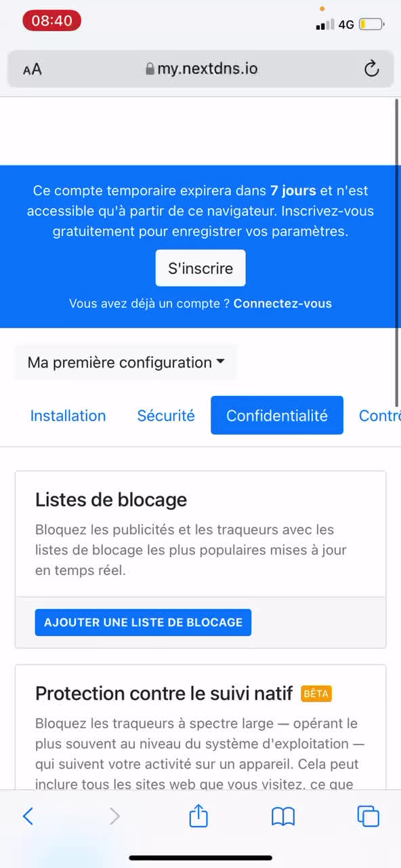Click the page scrollbar on right edge

pyautogui.click(x=398, y=252)
